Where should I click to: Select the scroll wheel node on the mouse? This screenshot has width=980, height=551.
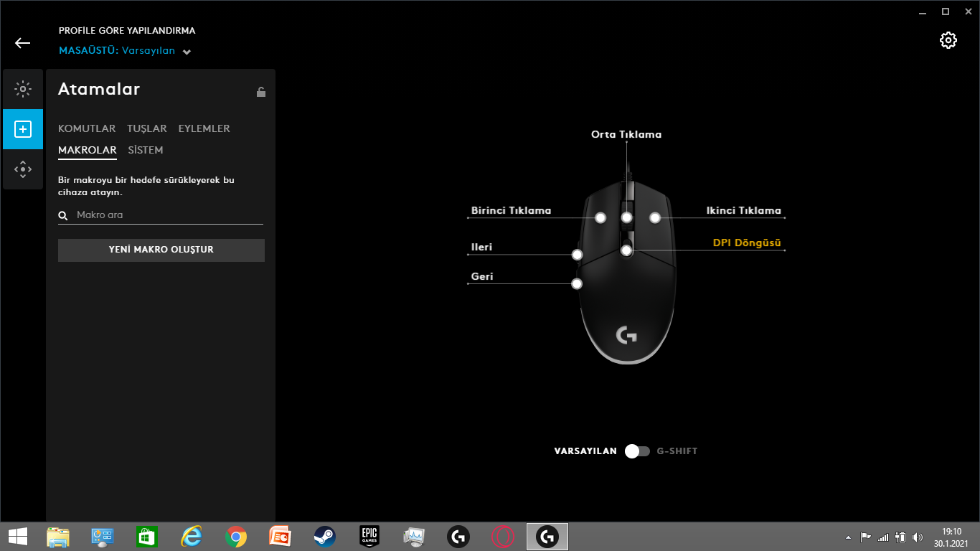click(627, 217)
